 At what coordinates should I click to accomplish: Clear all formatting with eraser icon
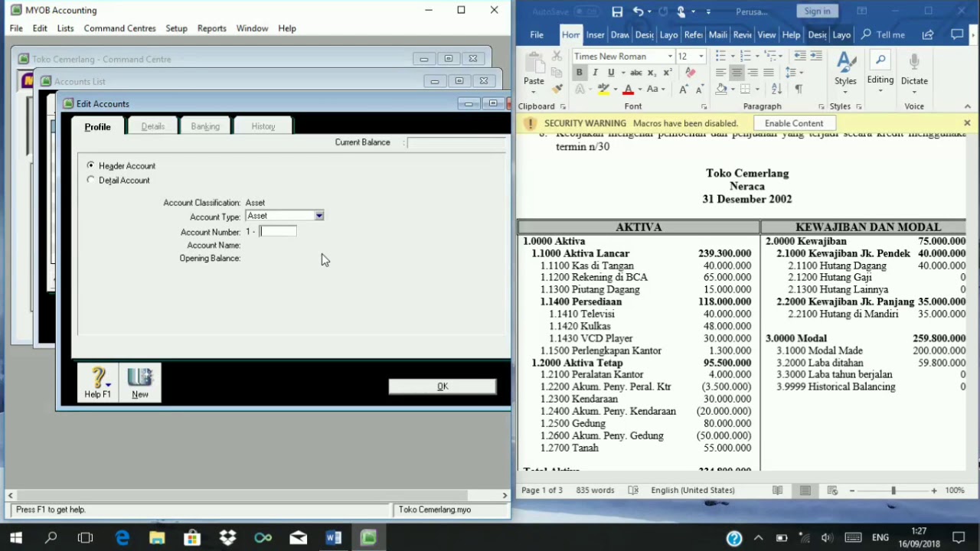click(691, 72)
